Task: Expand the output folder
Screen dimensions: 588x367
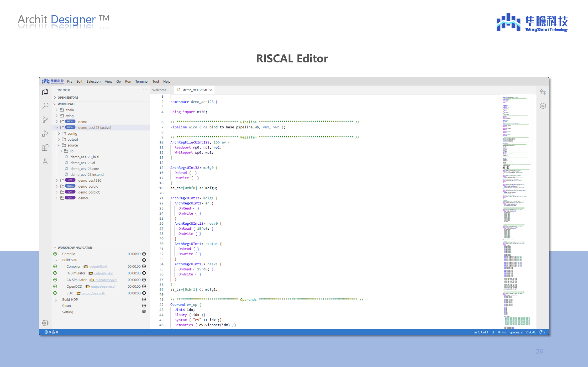Action: (x=59, y=139)
